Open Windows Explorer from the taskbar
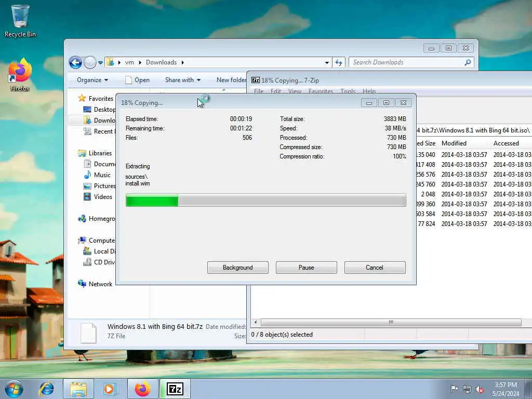 pos(78,389)
